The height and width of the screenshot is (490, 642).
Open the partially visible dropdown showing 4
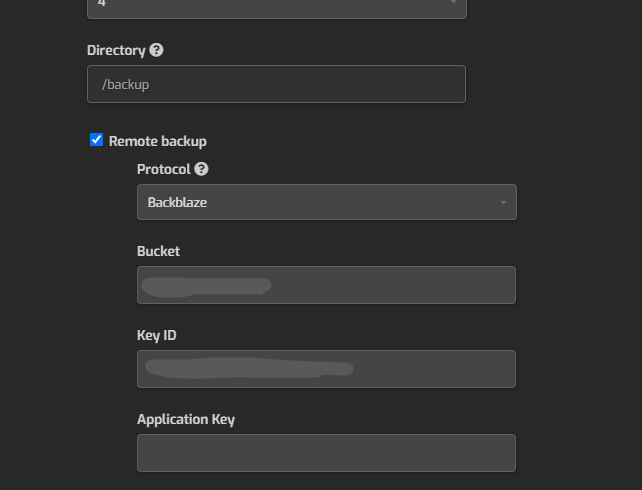pos(277,8)
